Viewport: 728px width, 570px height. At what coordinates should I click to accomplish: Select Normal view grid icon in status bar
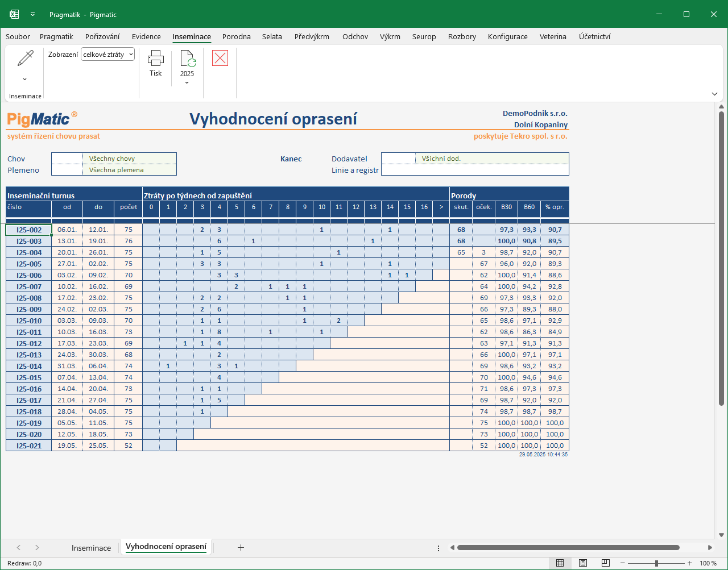click(560, 563)
